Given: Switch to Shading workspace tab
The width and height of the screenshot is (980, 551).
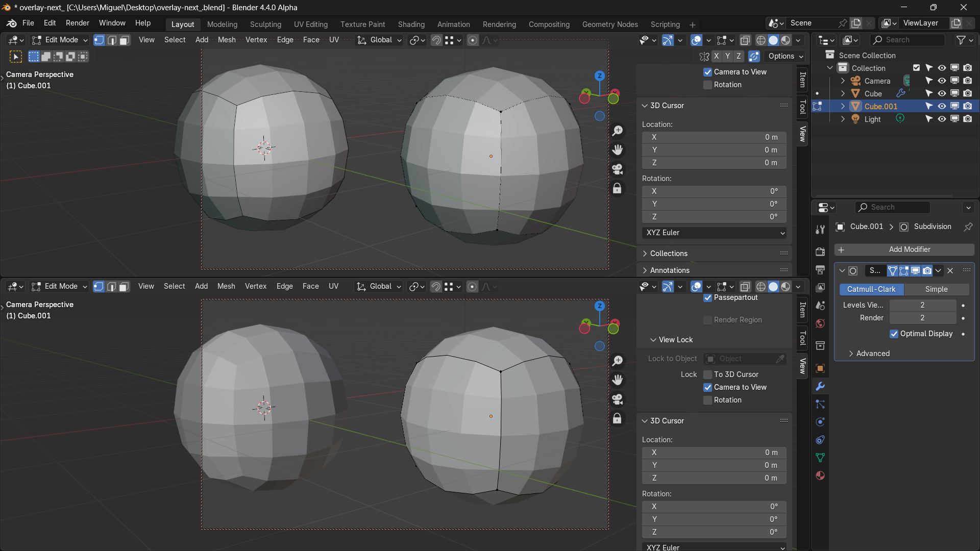Looking at the screenshot, I should pyautogui.click(x=411, y=24).
